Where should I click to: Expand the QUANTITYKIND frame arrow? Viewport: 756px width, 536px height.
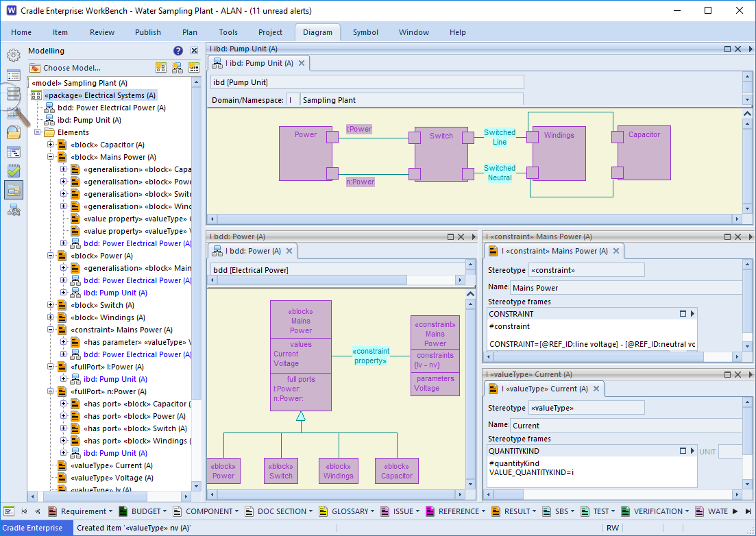click(692, 451)
